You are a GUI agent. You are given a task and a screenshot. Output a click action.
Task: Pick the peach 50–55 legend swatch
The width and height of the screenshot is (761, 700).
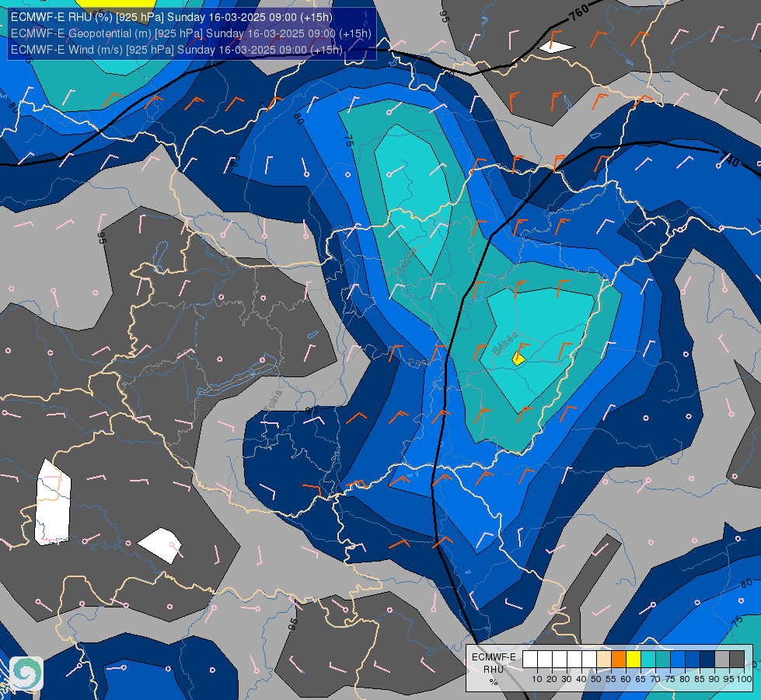pyautogui.click(x=604, y=659)
